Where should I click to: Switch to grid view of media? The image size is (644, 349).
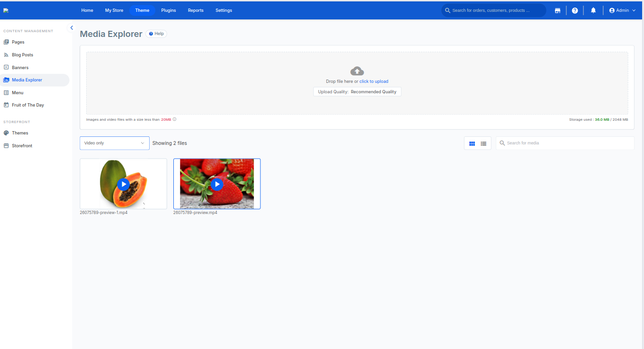point(472,143)
